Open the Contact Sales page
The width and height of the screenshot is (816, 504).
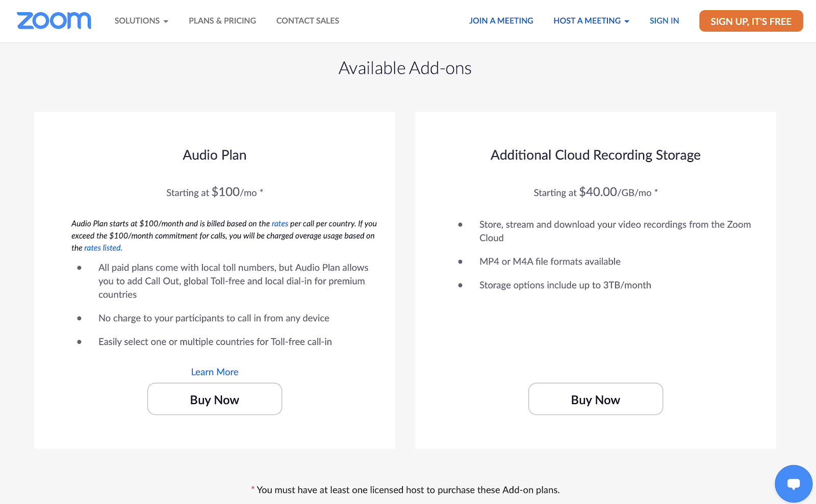coord(308,21)
